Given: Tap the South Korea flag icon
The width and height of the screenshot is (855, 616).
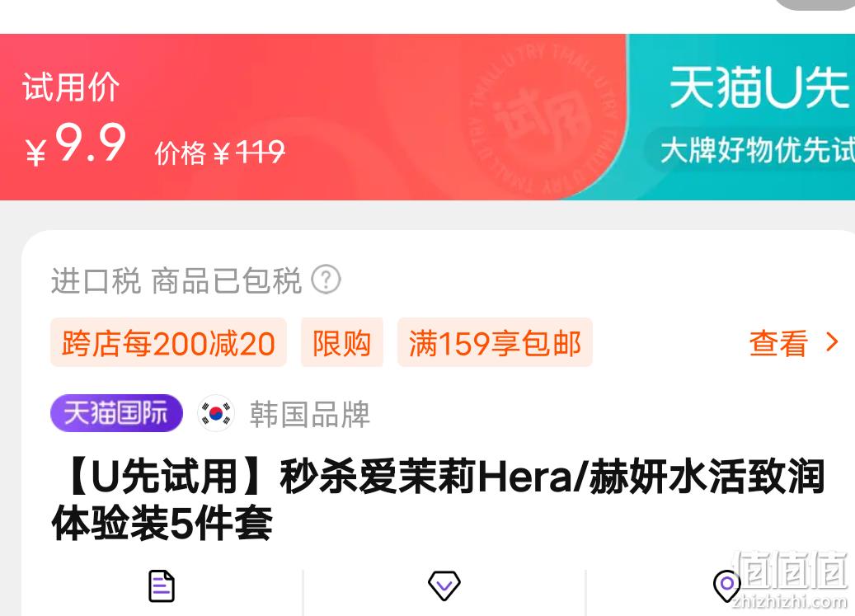Looking at the screenshot, I should 216,414.
